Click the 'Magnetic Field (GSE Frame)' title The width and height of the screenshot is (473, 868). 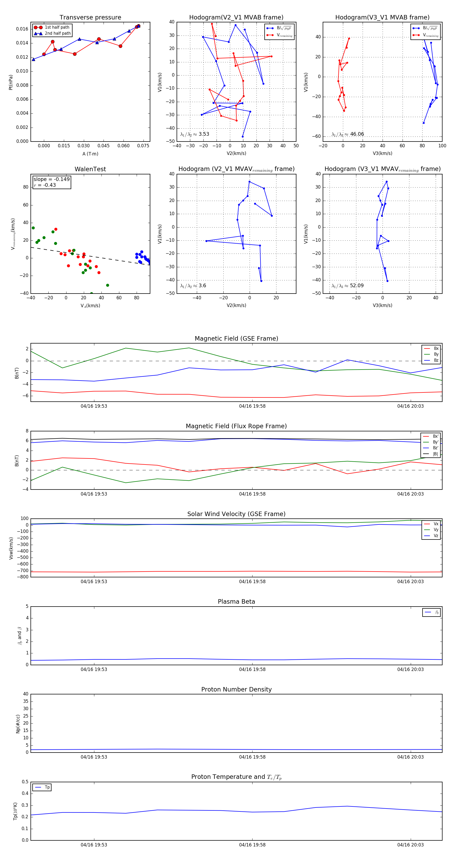click(236, 339)
